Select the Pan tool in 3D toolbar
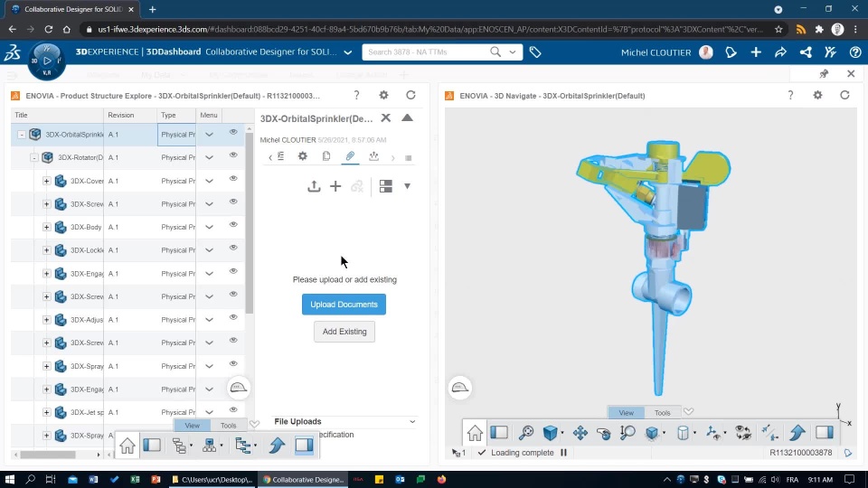 coord(580,433)
